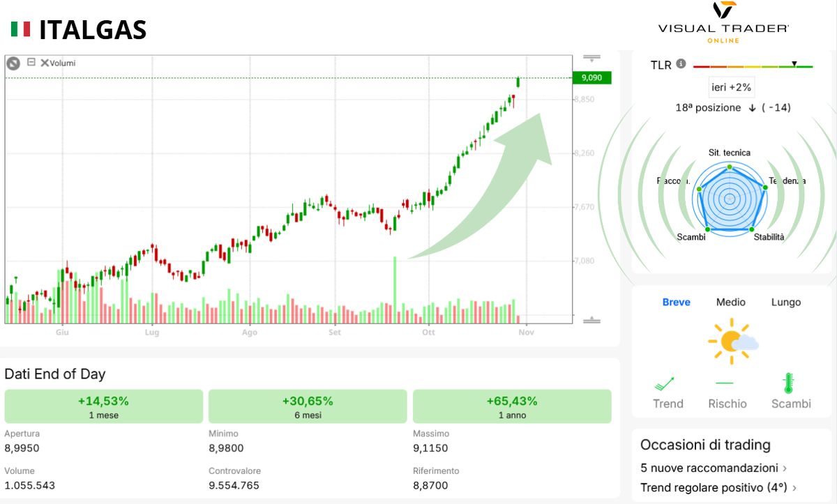This screenshot has width=837, height=504.
Task: Switch to the Lungo tab
Action: [786, 302]
